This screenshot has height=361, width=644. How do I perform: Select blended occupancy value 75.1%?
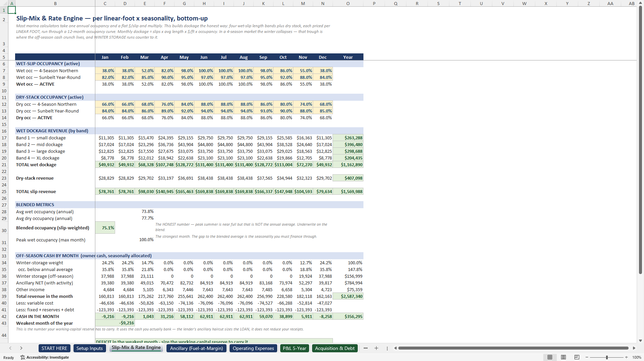[x=105, y=228]
